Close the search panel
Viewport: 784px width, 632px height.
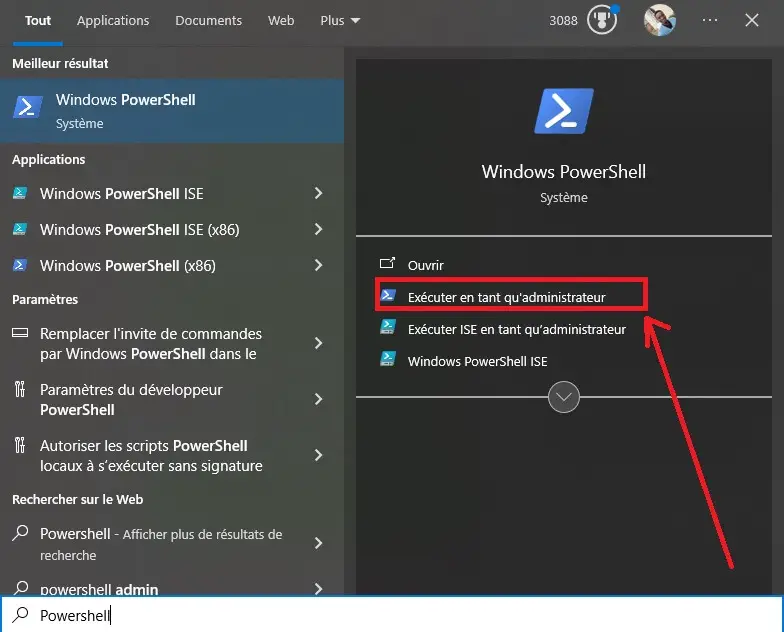[x=752, y=20]
